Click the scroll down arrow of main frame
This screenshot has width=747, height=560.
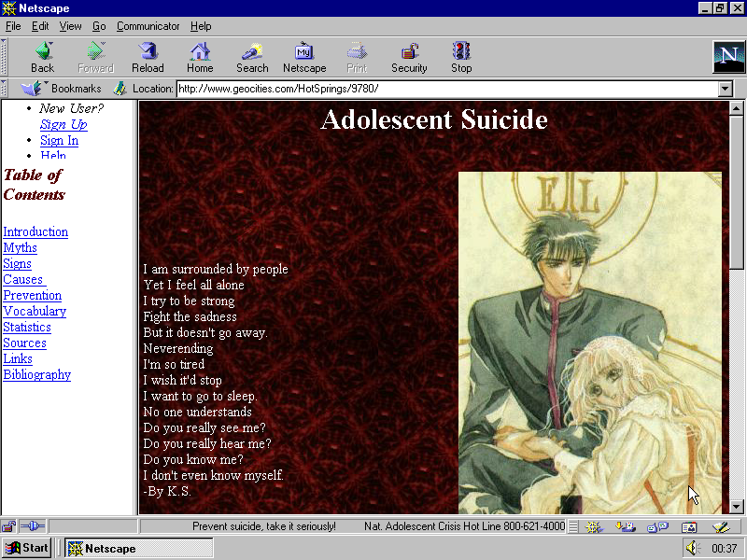pos(736,507)
